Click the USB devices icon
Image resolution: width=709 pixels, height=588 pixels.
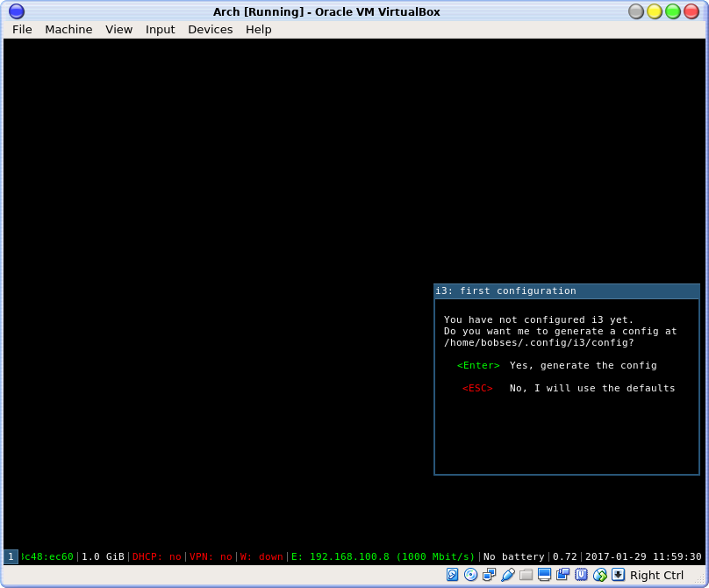(x=508, y=575)
